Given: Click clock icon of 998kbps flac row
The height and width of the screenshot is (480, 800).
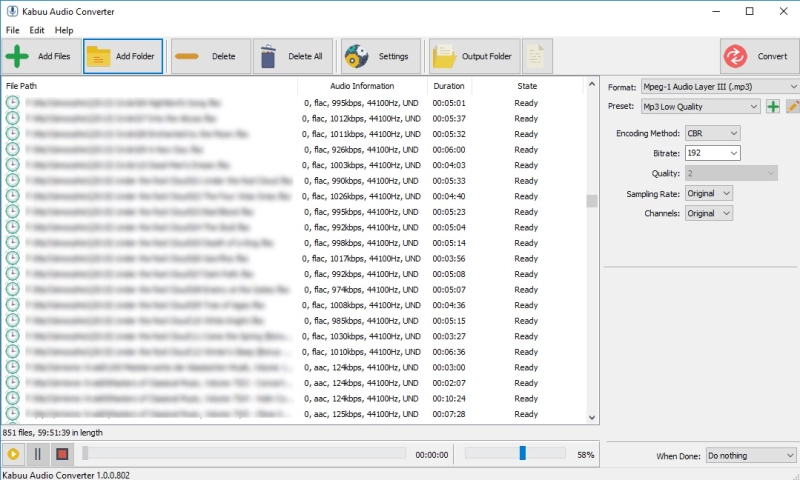Looking at the screenshot, I should coord(12,242).
